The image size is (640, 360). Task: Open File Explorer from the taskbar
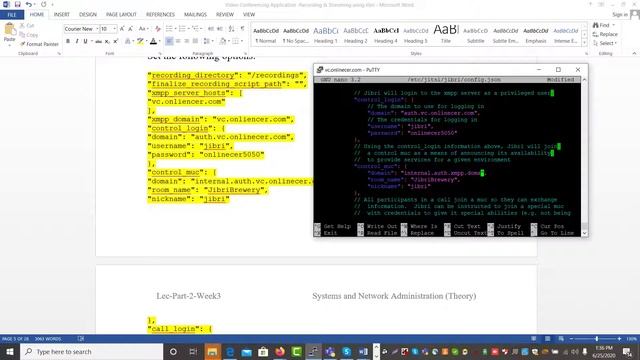(x=212, y=351)
